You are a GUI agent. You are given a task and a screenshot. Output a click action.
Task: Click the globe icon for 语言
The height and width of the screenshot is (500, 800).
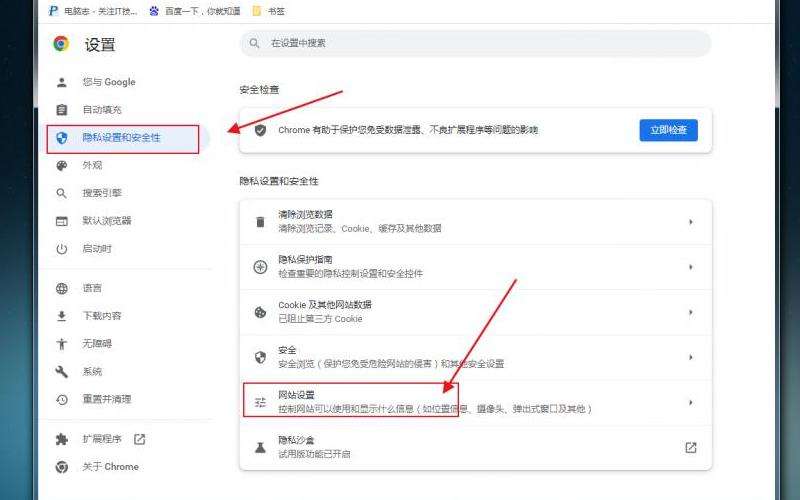pos(62,288)
